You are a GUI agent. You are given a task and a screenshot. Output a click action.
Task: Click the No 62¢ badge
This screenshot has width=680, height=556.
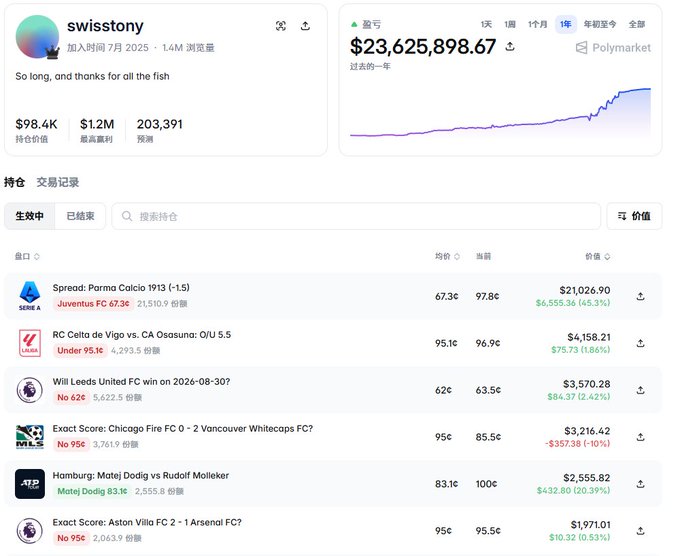point(71,397)
